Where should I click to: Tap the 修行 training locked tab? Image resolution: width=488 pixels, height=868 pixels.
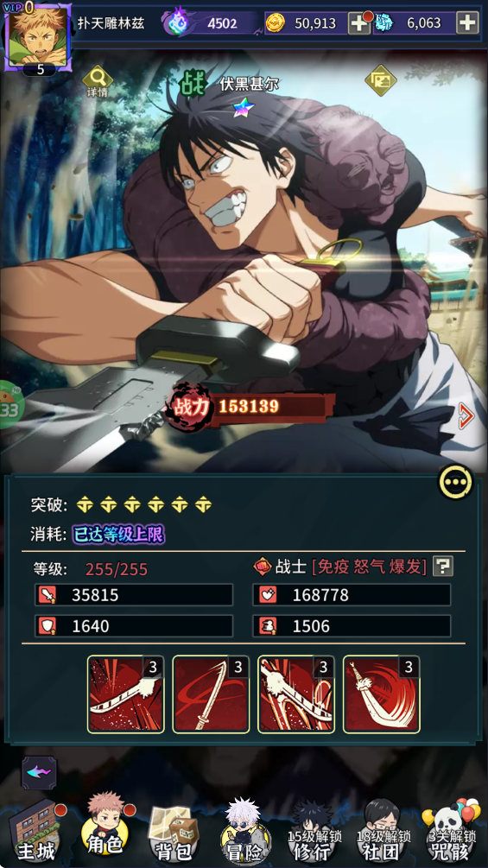pyautogui.click(x=313, y=832)
